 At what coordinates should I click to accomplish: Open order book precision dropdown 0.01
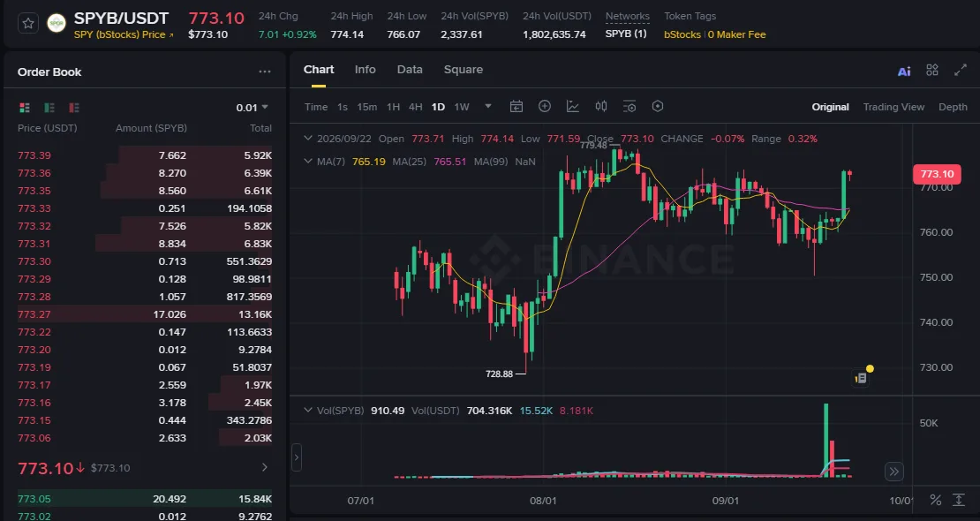click(x=252, y=108)
